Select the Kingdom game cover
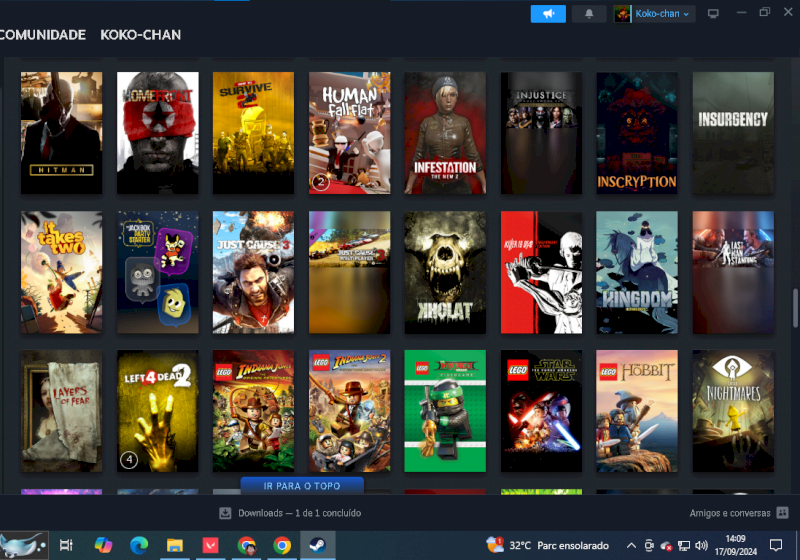The image size is (800, 560). [x=637, y=272]
